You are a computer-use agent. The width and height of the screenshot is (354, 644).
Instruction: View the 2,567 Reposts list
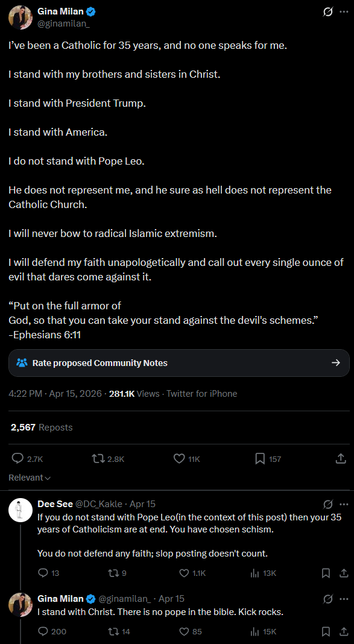42,427
